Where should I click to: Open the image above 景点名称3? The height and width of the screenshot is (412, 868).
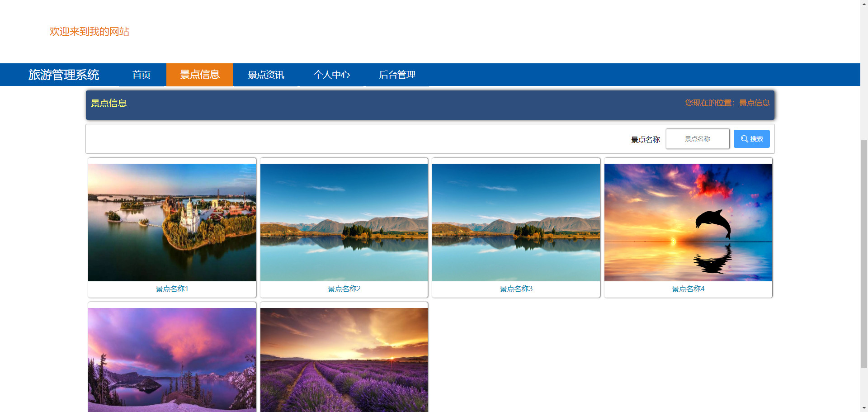tap(516, 223)
